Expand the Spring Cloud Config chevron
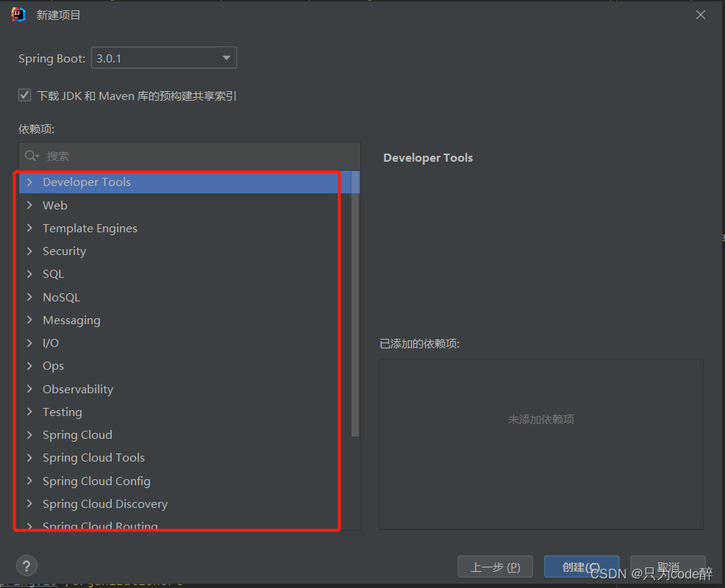This screenshot has height=588, width=725. 29,481
